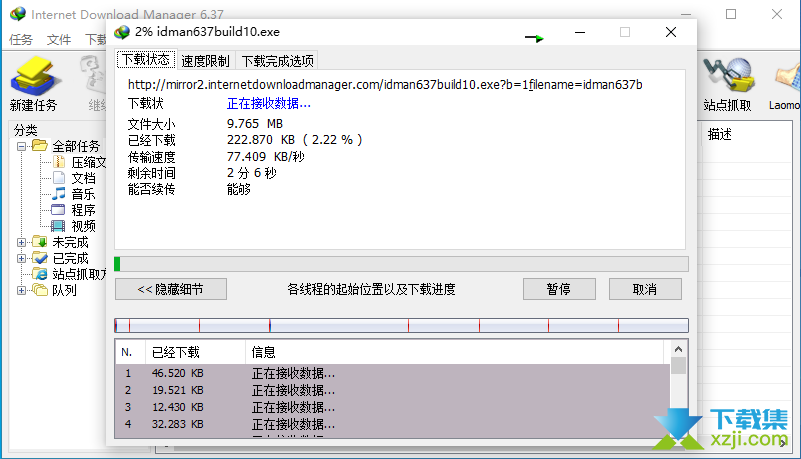Select thread row 3 with 12.430 KB
The image size is (801, 459).
pyautogui.click(x=392, y=407)
